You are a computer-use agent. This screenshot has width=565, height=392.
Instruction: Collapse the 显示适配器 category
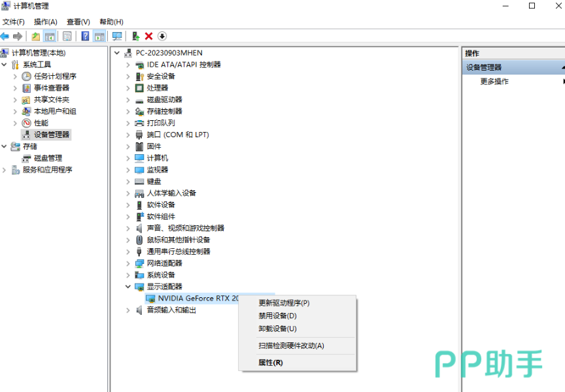[x=128, y=287]
